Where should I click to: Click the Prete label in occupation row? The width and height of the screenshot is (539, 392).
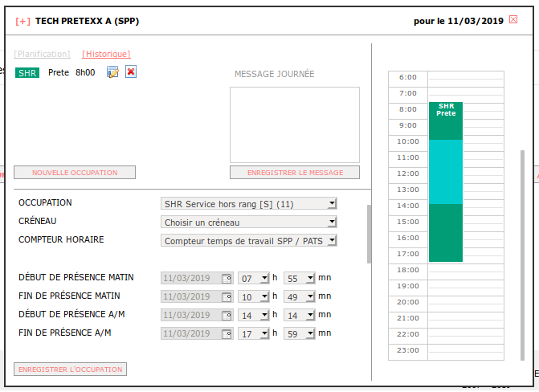[59, 72]
